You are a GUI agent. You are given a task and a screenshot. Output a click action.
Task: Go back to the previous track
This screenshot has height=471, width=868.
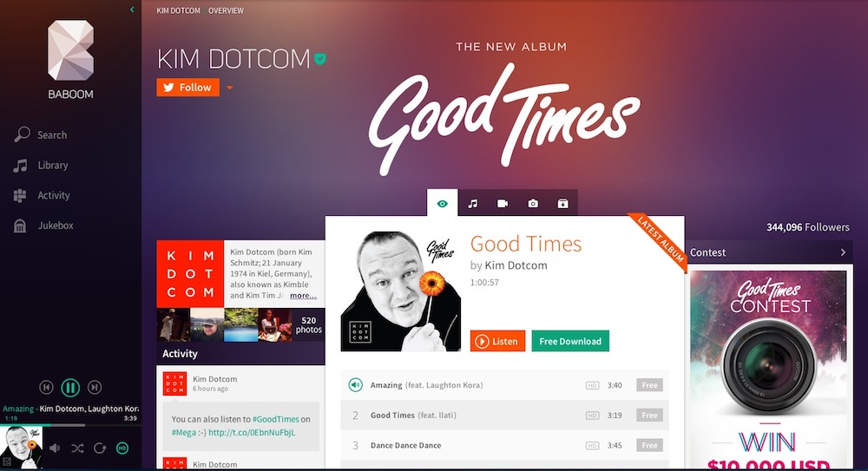tap(47, 388)
